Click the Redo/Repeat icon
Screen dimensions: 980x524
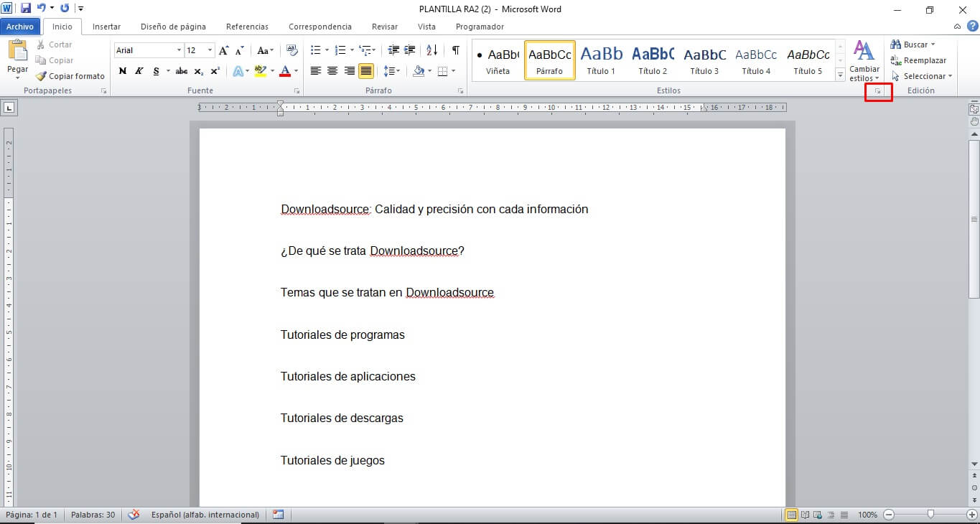pyautogui.click(x=65, y=9)
